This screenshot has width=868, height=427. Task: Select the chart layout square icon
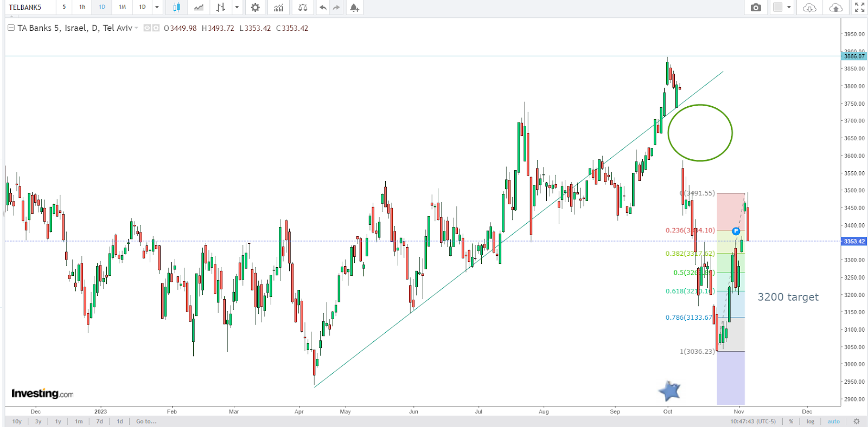pos(778,7)
